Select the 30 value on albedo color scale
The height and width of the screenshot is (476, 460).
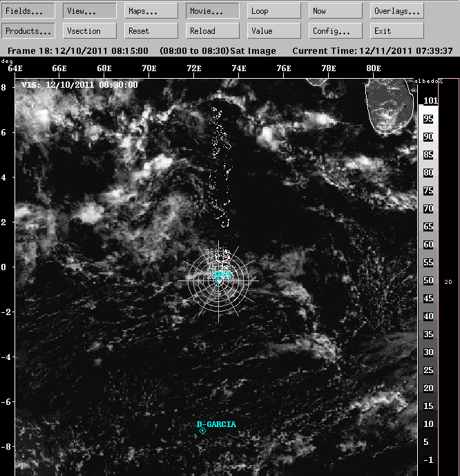pyautogui.click(x=428, y=352)
